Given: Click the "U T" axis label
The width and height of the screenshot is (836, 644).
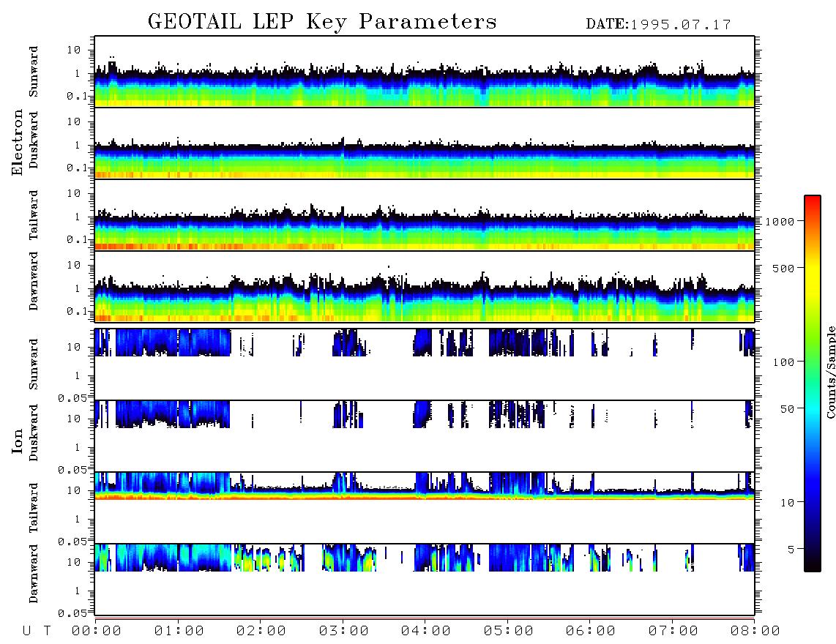Looking at the screenshot, I should 37,632.
